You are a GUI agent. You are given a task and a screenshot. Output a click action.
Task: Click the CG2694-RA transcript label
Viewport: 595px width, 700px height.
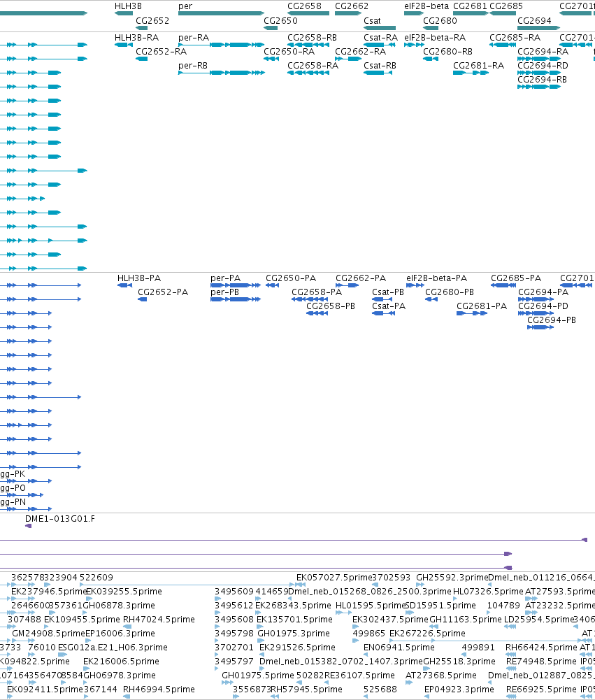(543, 51)
